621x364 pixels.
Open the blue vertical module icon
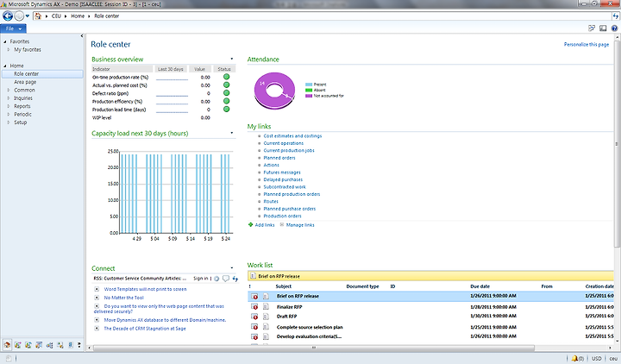[71, 345]
